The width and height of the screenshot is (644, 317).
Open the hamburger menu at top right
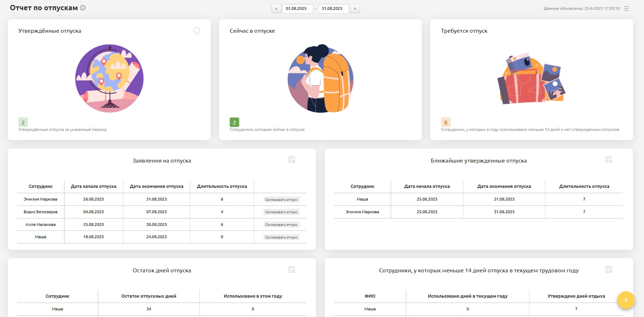pos(626,8)
